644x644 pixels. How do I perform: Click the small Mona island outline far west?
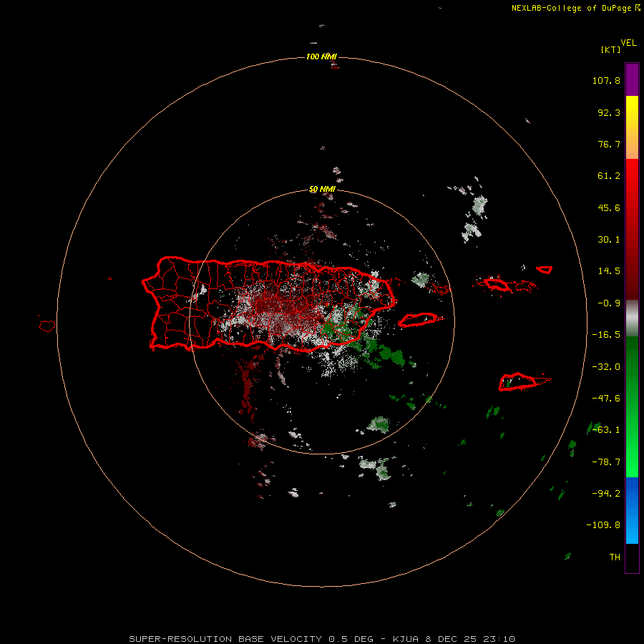(47, 326)
